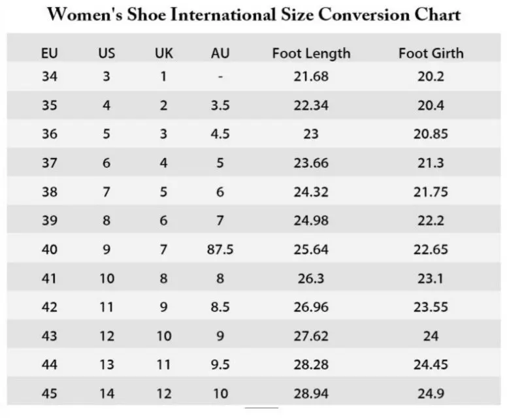
Task: Click the UK column header
Action: click(164, 53)
